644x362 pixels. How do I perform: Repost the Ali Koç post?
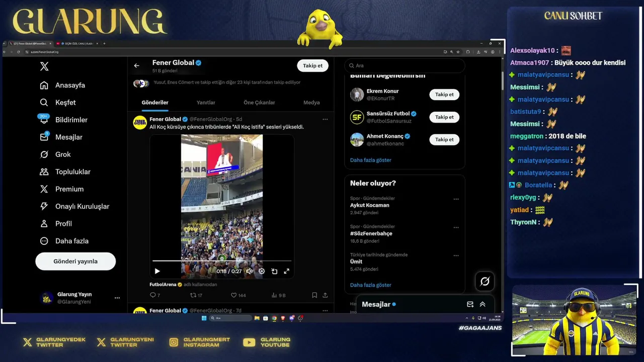196,295
